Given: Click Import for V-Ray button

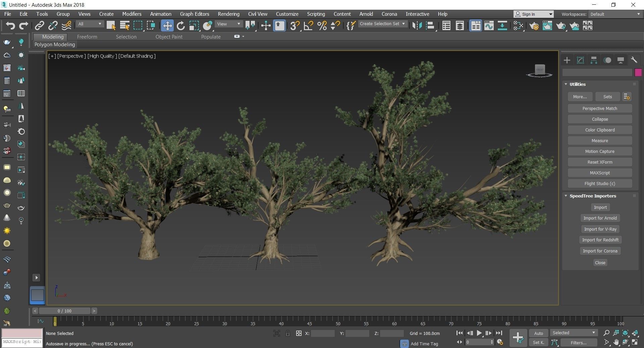Looking at the screenshot, I should (600, 229).
